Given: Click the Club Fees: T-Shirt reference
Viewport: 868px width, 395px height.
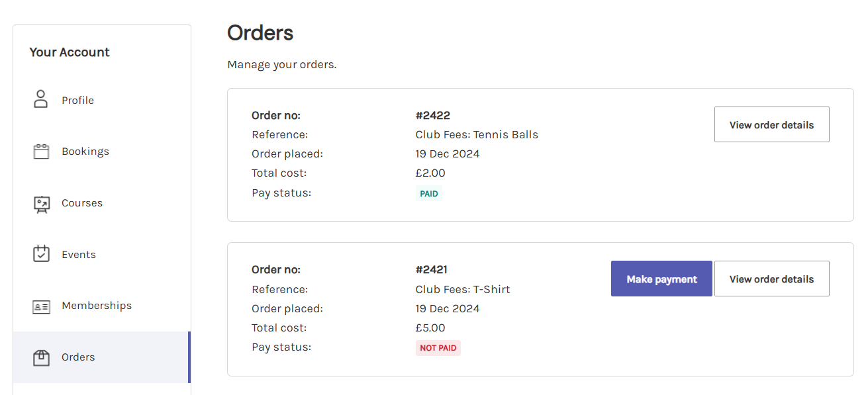Looking at the screenshot, I should 463,289.
